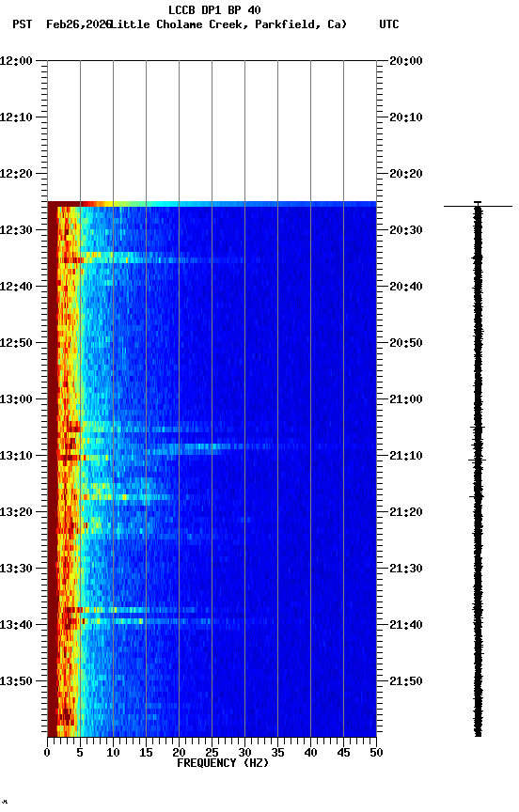This screenshot has width=519, height=812.
Task: Click the '13:00' PST time label
Action: 16,399
